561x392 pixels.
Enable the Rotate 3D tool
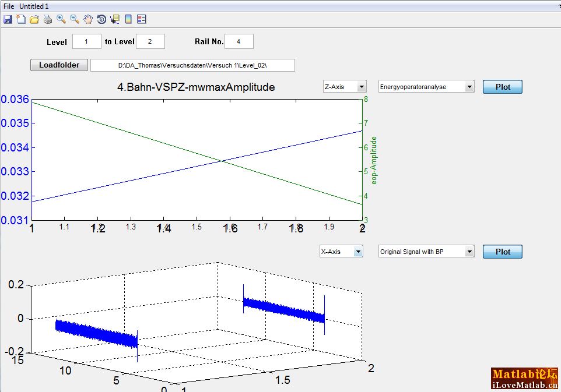coord(101,19)
